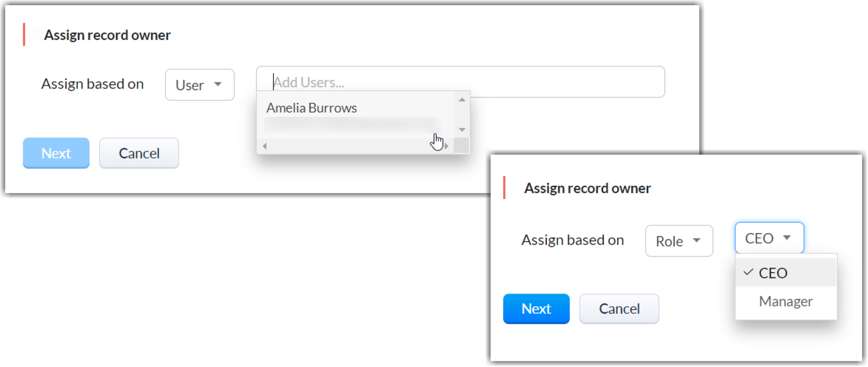
Task: Click the user list scroll-right arrow
Action: [447, 146]
